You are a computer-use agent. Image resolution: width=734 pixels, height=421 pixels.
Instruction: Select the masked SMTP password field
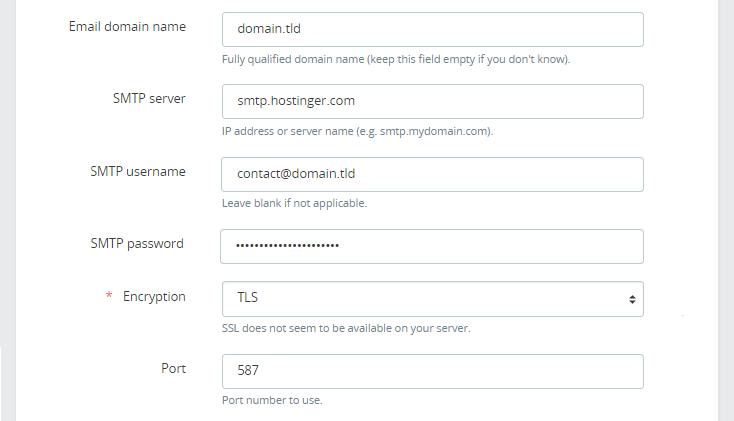[x=431, y=246]
